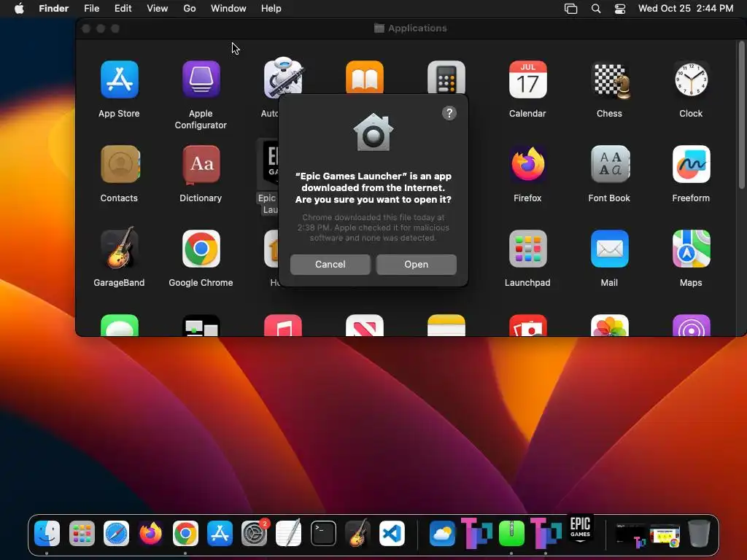This screenshot has height=560, width=747.
Task: Open TextEdit from the Dock
Action: point(289,533)
